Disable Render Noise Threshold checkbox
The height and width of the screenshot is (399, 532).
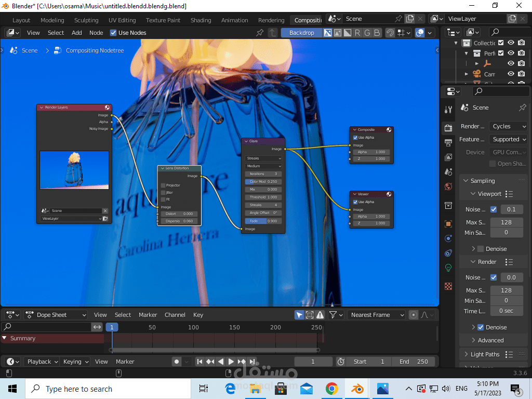coord(494,277)
